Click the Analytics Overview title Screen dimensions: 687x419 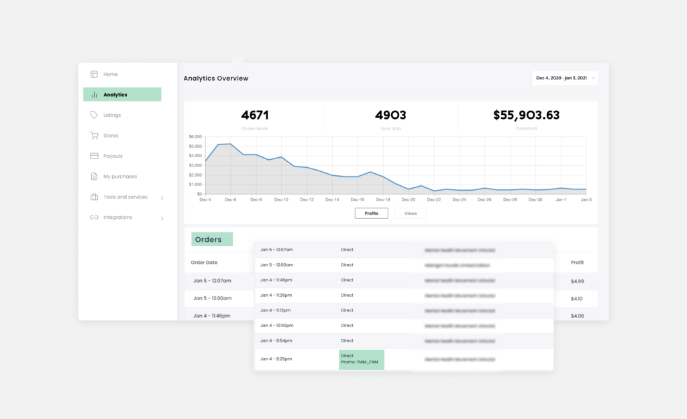(216, 78)
